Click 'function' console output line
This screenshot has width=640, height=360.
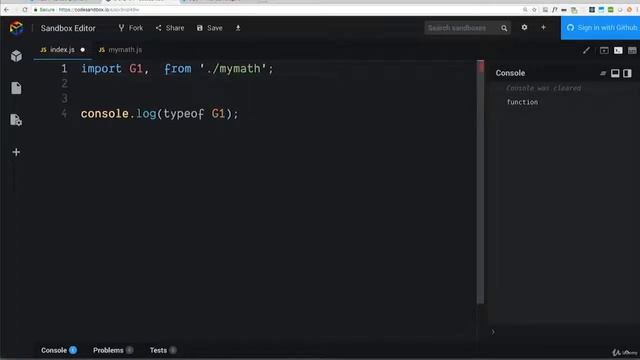pyautogui.click(x=522, y=102)
